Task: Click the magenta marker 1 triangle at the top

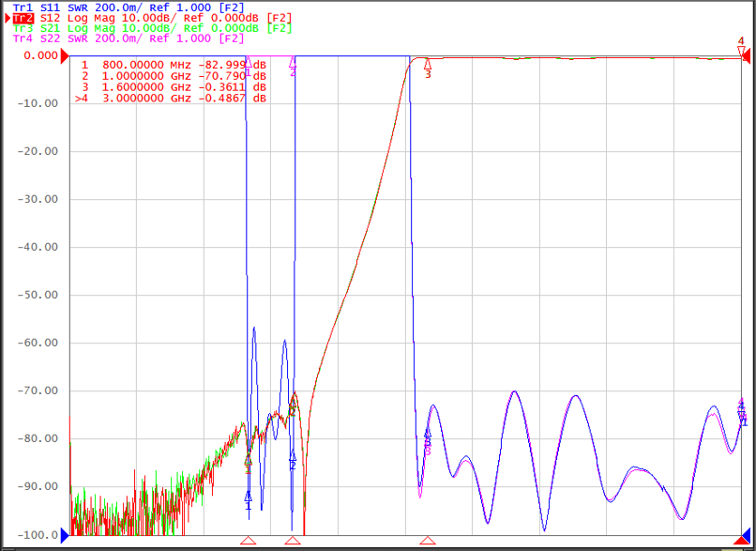Action: click(249, 62)
